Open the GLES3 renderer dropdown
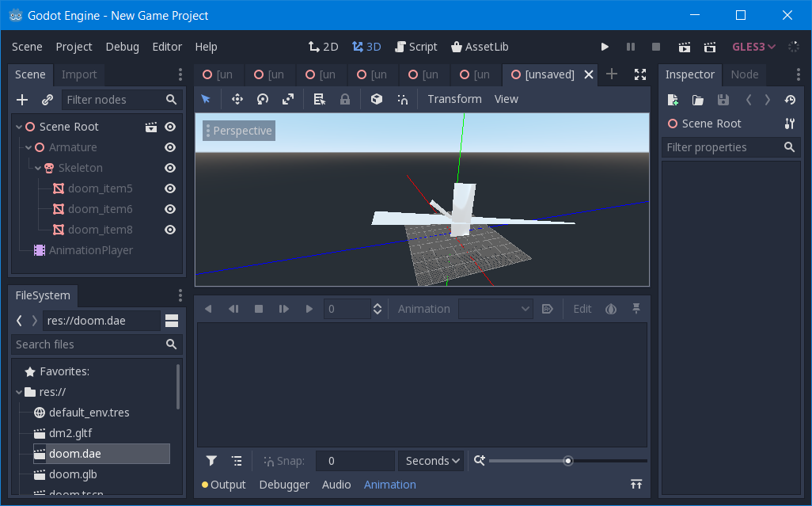This screenshot has width=812, height=506. click(753, 47)
